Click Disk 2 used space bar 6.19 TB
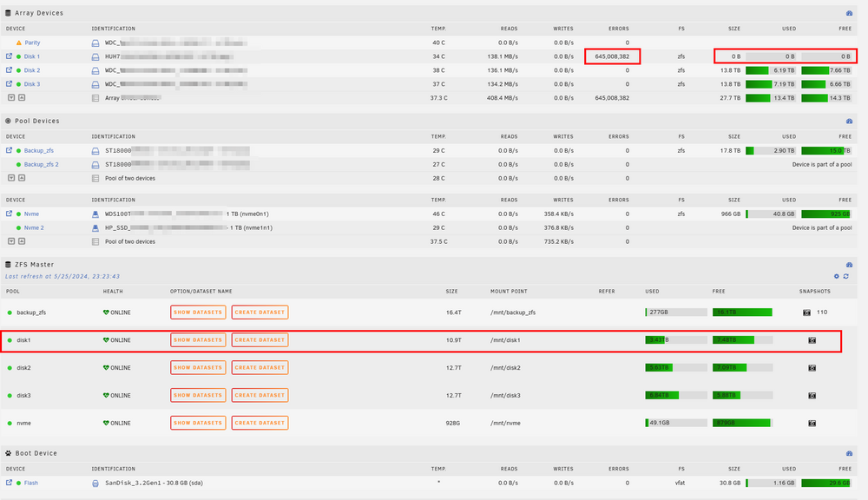Viewport: 868px width, 500px height. pos(771,70)
